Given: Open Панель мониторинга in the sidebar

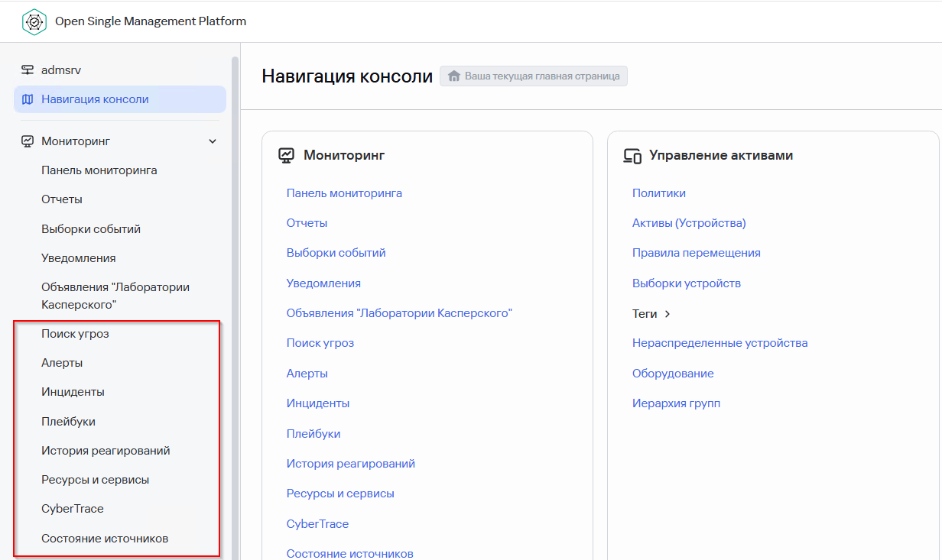Looking at the screenshot, I should [x=99, y=170].
